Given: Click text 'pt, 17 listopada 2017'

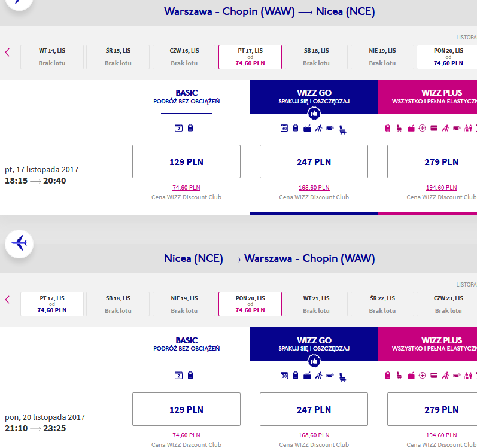Looking at the screenshot, I should (42, 170).
